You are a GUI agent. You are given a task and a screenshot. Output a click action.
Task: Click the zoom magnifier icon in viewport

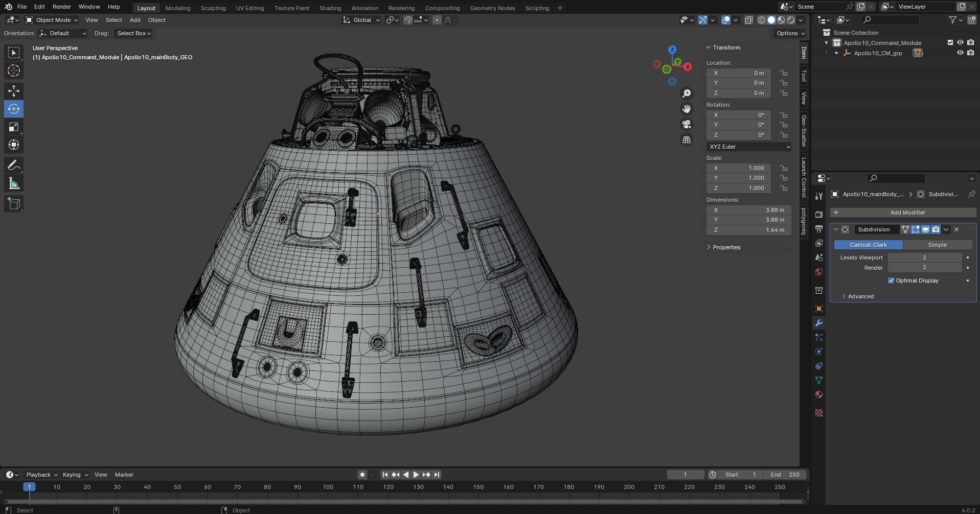(687, 94)
